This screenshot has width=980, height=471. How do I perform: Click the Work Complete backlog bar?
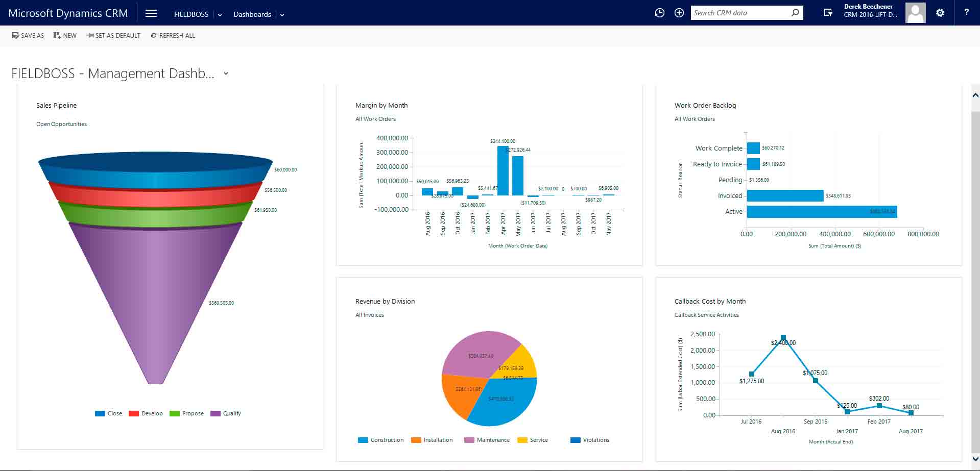click(753, 148)
